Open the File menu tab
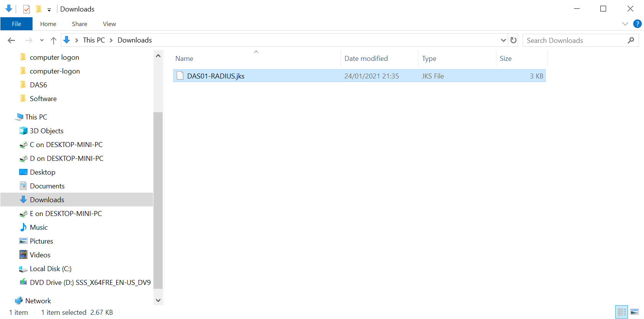 [16, 24]
